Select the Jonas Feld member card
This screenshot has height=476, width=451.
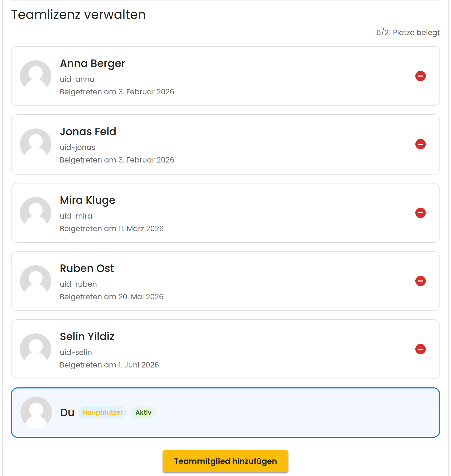225,144
